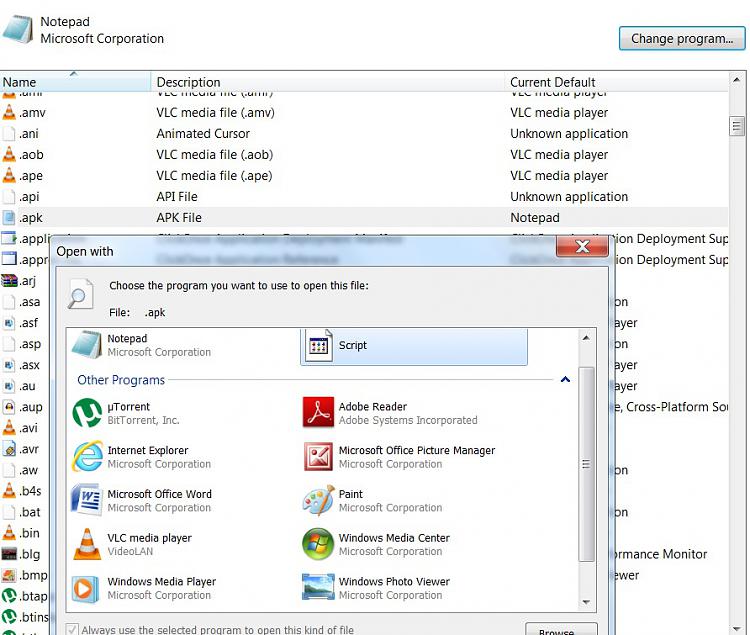This screenshot has height=635, width=750.
Task: Toggle Always use the selected program checkbox
Action: (x=72, y=629)
